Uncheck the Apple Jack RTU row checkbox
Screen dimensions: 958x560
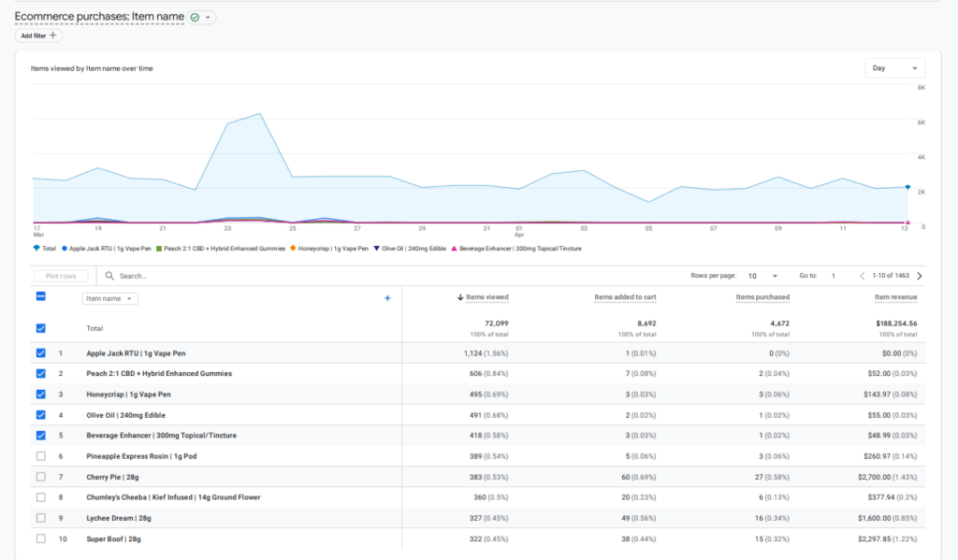tap(40, 353)
